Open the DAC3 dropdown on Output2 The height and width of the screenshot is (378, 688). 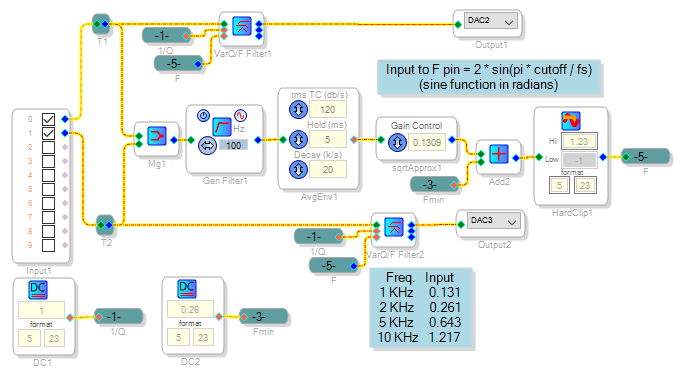click(x=494, y=221)
